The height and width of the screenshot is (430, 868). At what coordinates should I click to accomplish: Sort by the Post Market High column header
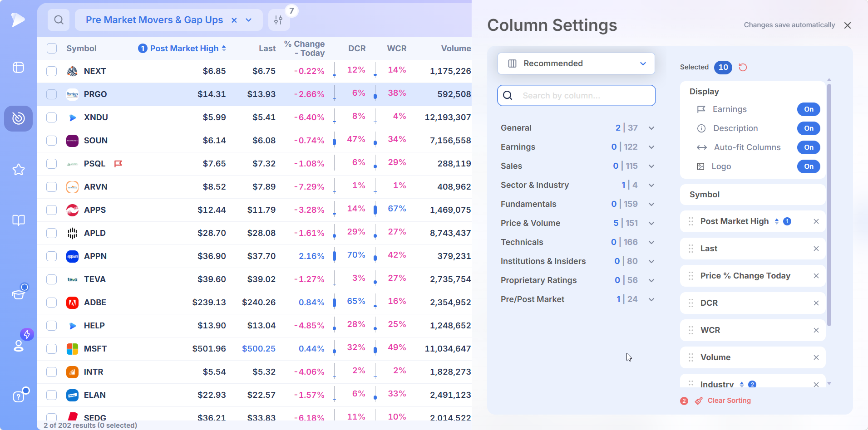tap(184, 49)
